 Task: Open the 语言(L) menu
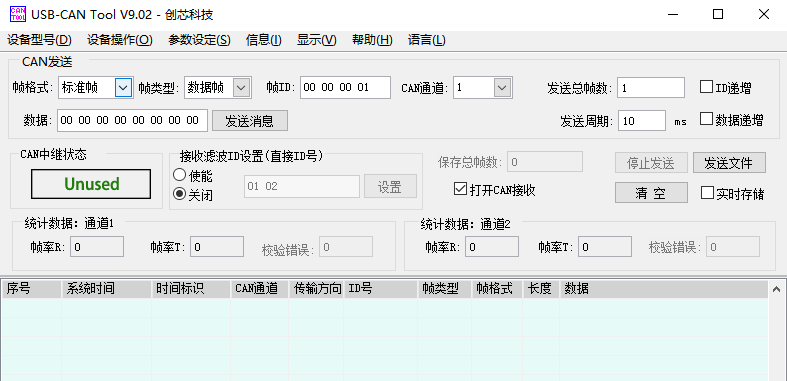coord(427,40)
